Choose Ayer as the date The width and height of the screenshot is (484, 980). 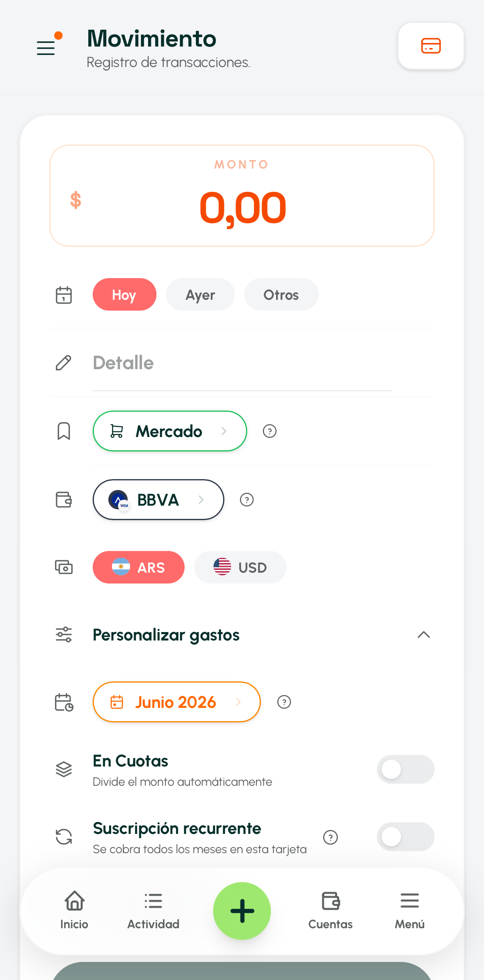200,295
